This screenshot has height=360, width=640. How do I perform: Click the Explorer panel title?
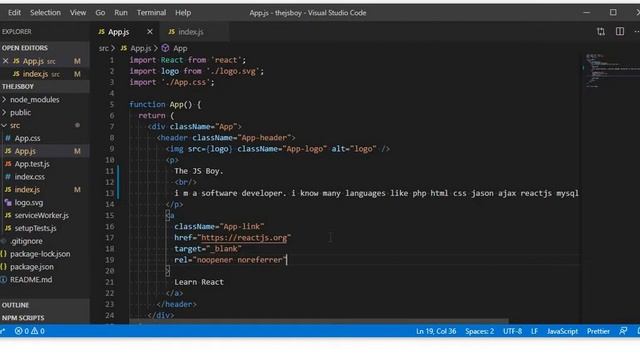pos(16,31)
